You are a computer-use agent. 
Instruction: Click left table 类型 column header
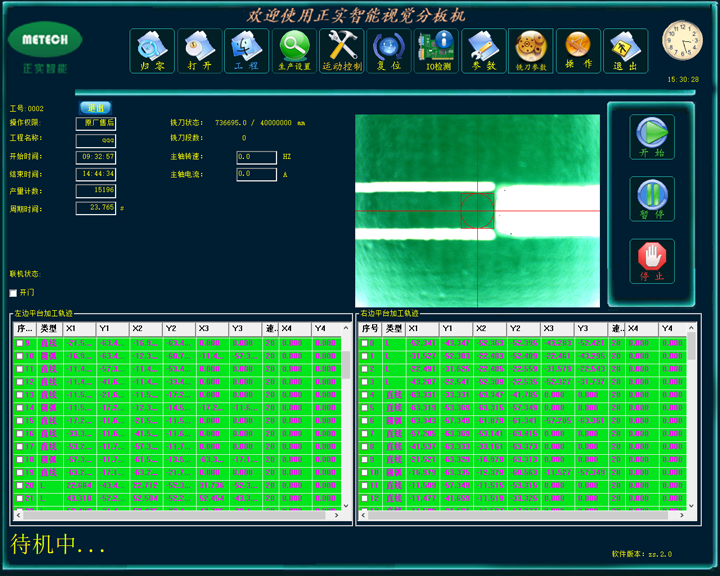pos(50,328)
